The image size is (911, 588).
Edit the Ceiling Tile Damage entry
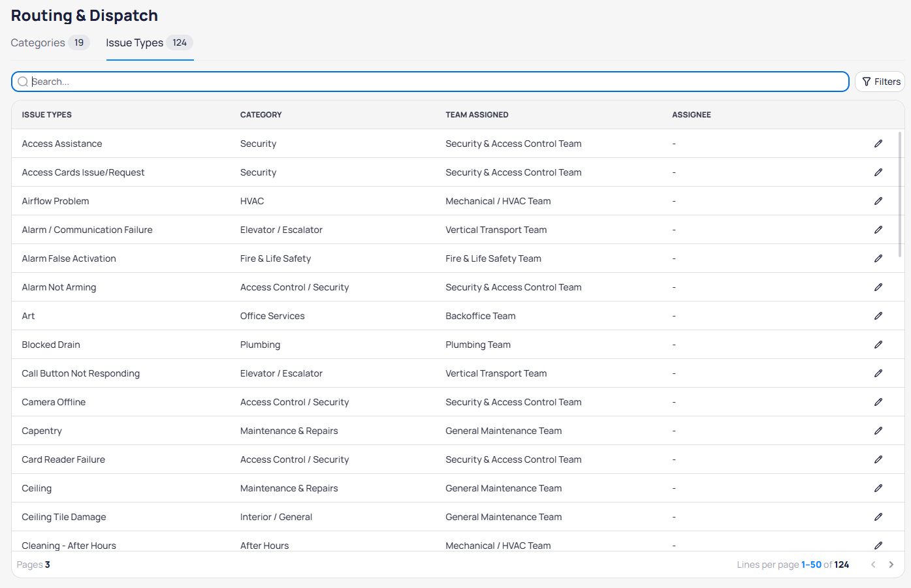878,517
